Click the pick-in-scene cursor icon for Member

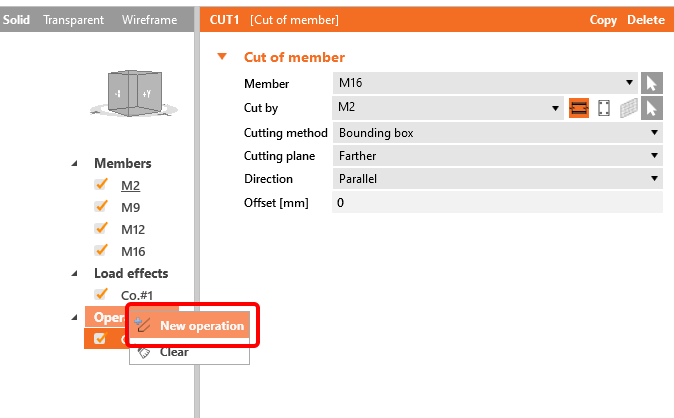click(651, 84)
